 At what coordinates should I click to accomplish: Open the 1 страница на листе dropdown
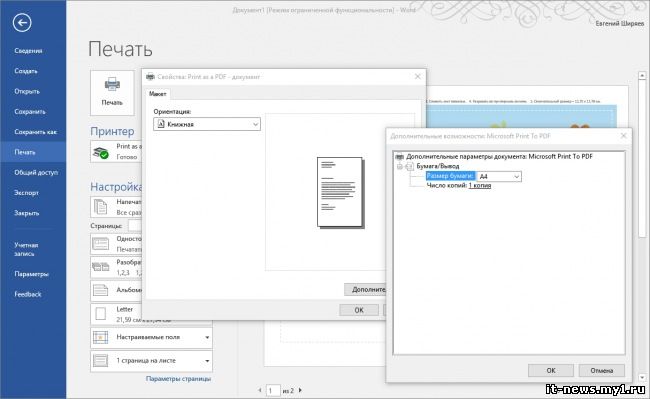click(151, 361)
